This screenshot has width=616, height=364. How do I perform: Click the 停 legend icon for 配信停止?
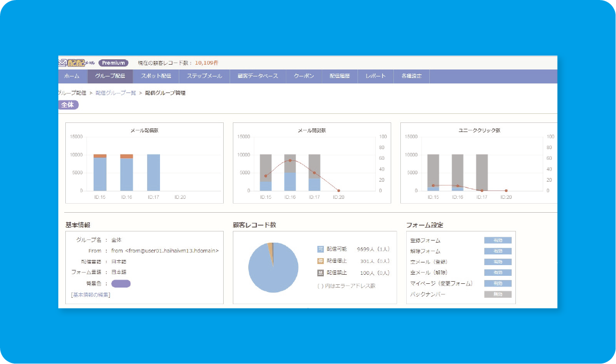(x=320, y=261)
